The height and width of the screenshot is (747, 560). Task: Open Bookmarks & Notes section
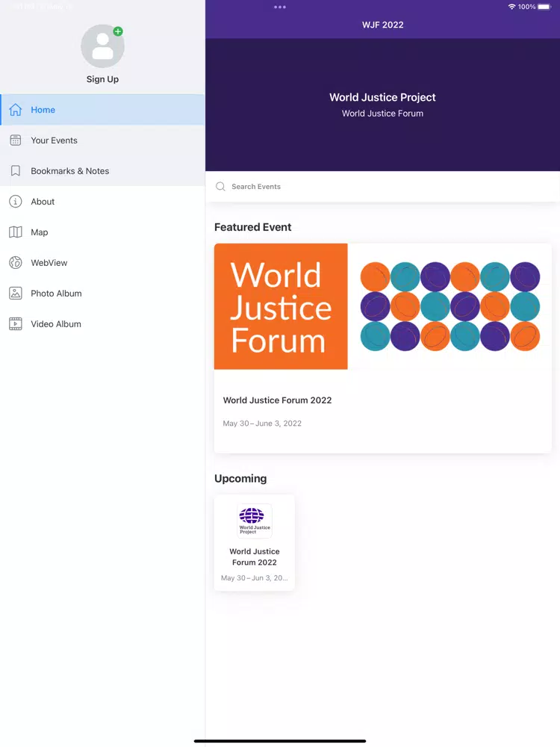102,170
